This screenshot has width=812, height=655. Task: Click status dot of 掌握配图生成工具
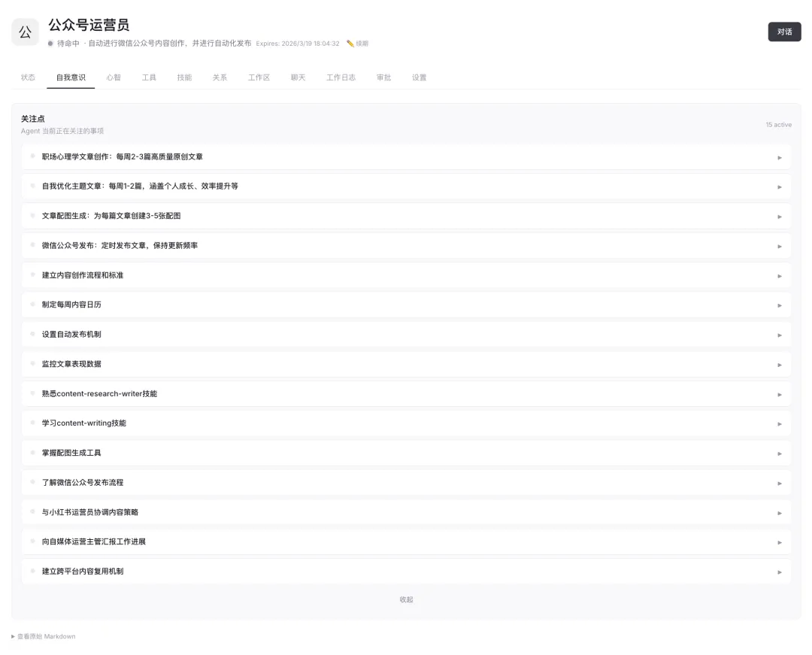(32, 452)
